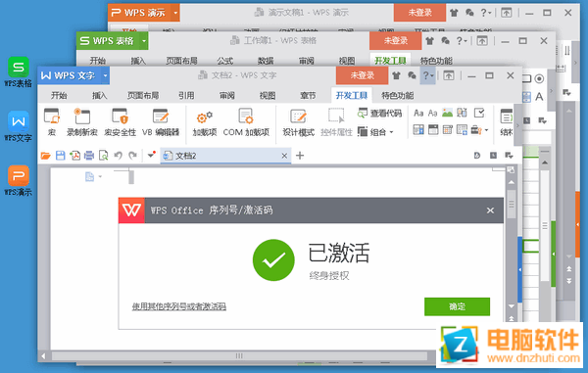Click 确定 button in activation dialog
Screen dimensions: 588x373
[x=457, y=306]
